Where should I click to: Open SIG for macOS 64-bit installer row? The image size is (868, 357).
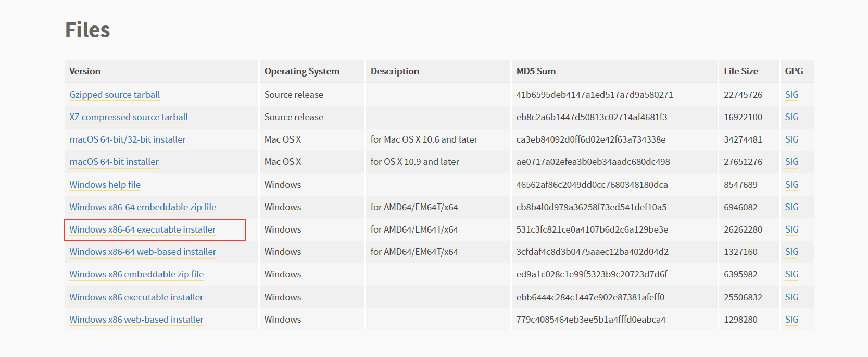(x=791, y=162)
